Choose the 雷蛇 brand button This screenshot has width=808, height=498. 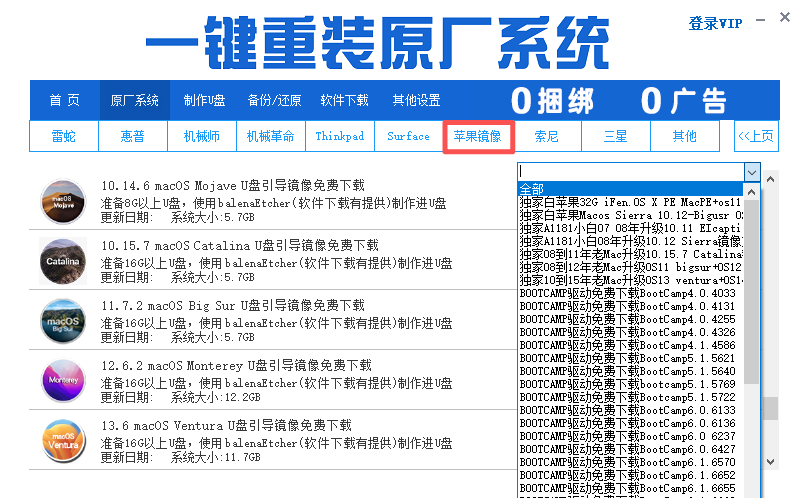[64, 136]
